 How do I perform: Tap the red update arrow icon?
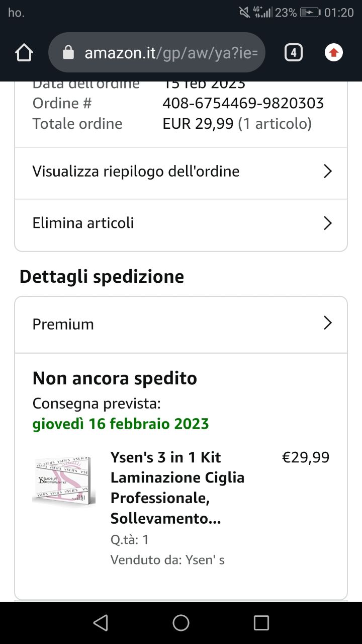(x=334, y=52)
